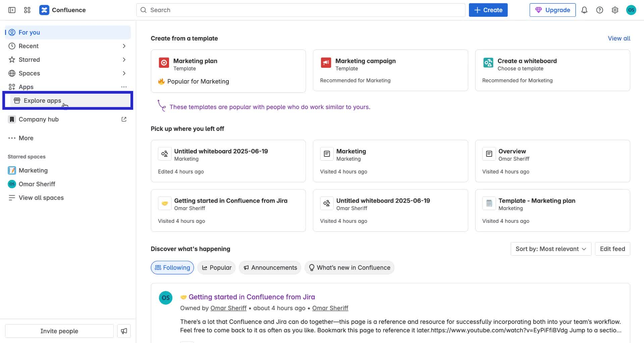Expand the Recent section chevron
Screen dimensions: 644x343
coord(124,46)
